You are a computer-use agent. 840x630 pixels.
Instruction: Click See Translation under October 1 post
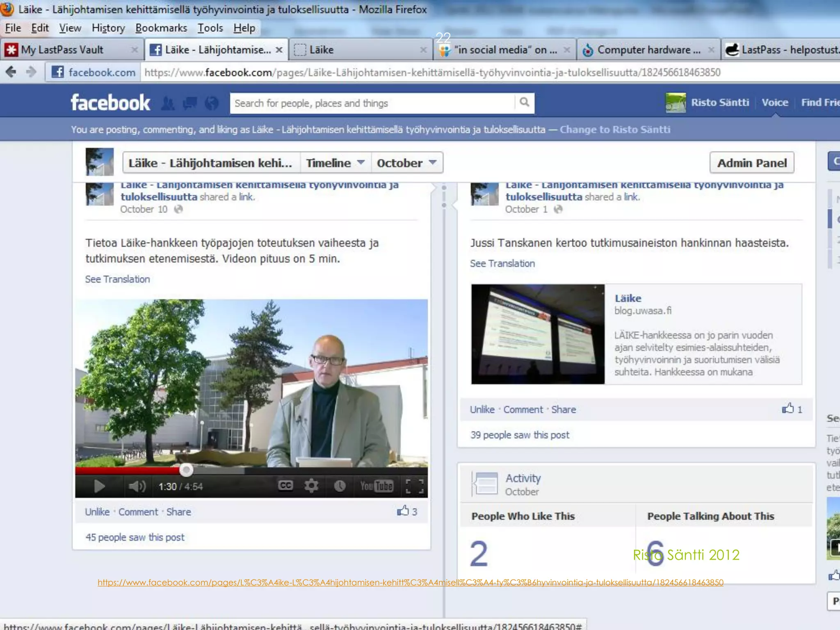[x=502, y=264]
